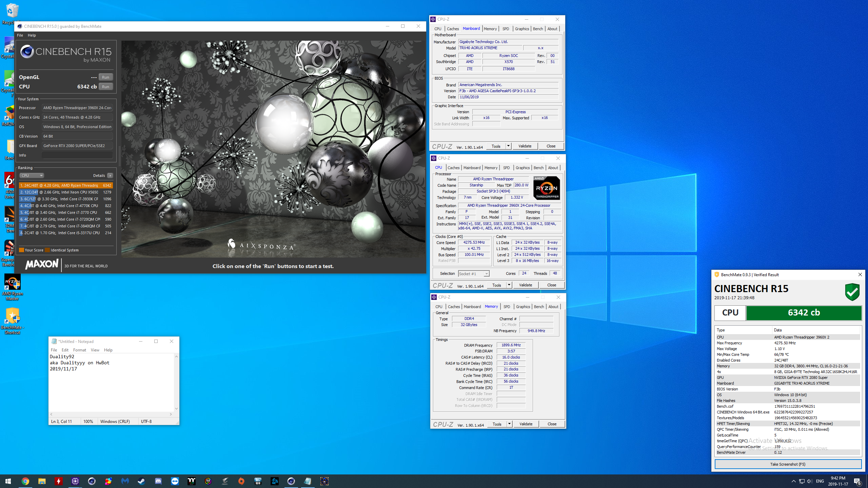The height and width of the screenshot is (488, 868).
Task: Click Validate in the CPU-Z Mainboard window
Action: pyautogui.click(x=525, y=146)
